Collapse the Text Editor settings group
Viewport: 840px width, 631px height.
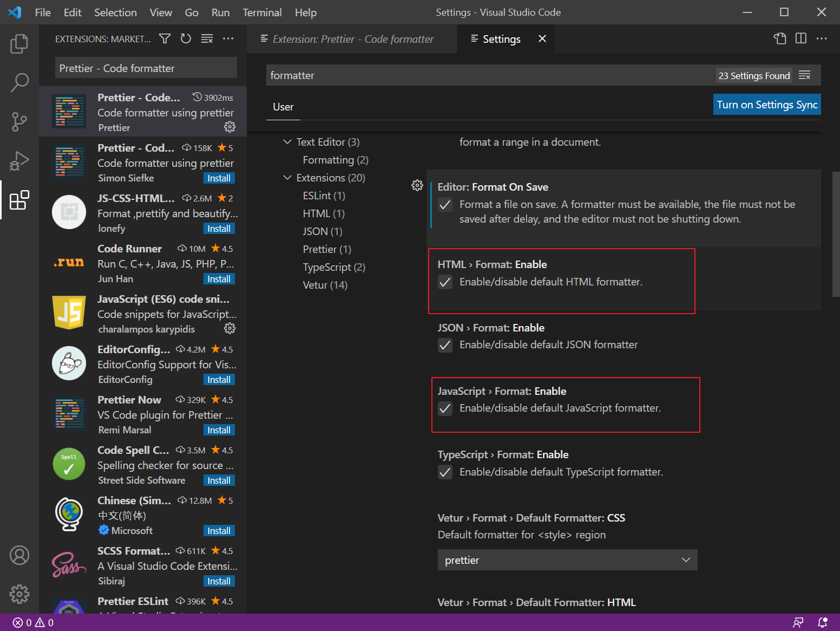(x=287, y=142)
